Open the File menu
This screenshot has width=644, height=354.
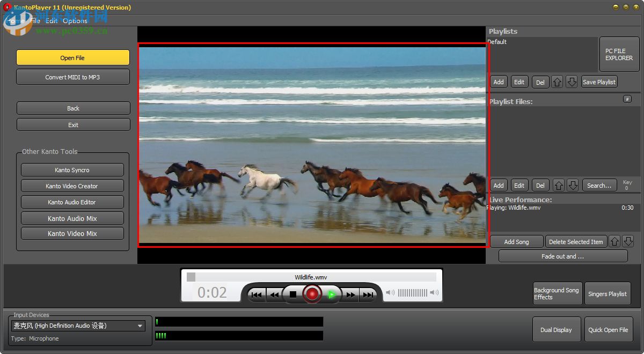point(35,21)
